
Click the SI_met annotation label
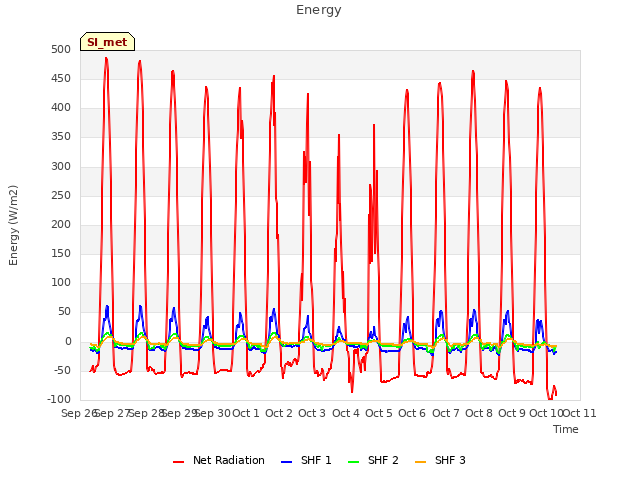coord(107,42)
